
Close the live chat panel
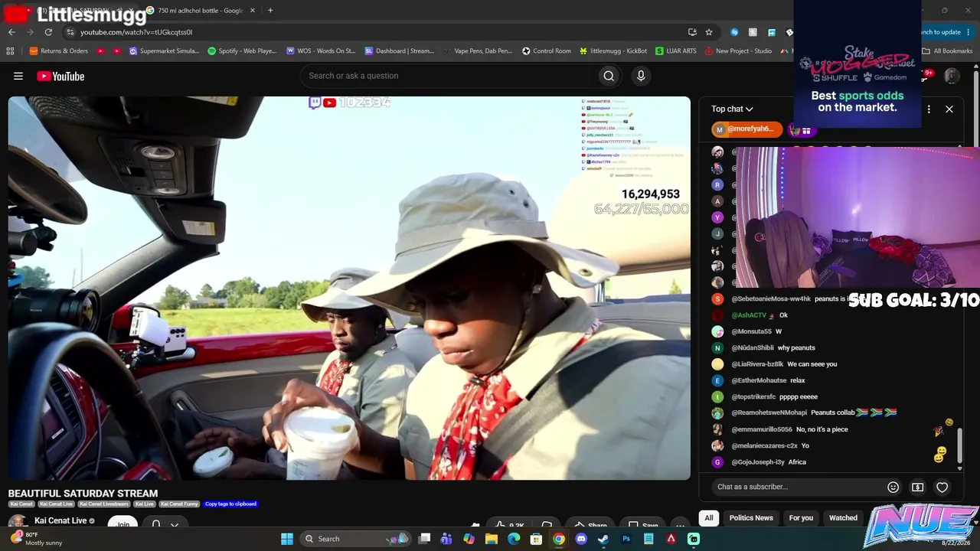click(x=949, y=109)
